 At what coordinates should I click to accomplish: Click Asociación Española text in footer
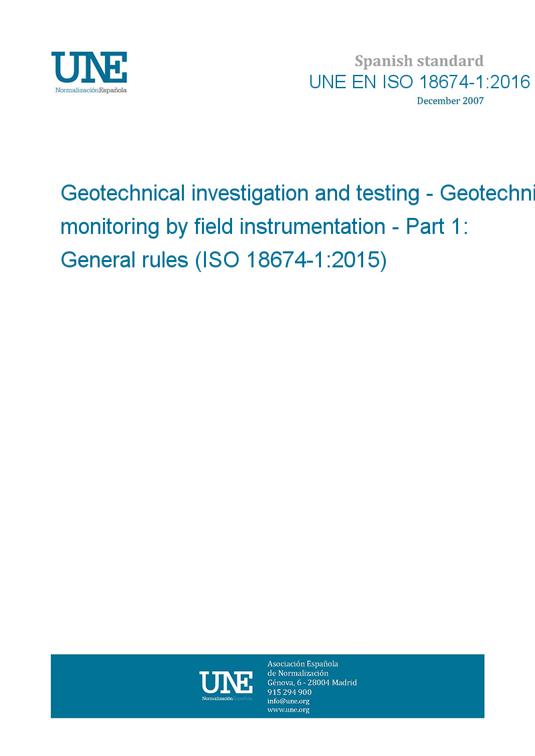point(303,664)
